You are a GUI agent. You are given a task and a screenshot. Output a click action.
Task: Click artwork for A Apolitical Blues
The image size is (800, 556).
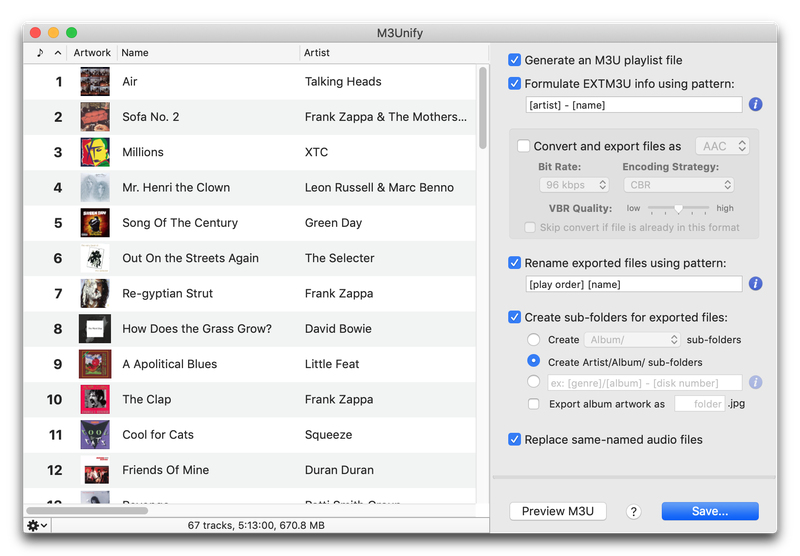(95, 364)
